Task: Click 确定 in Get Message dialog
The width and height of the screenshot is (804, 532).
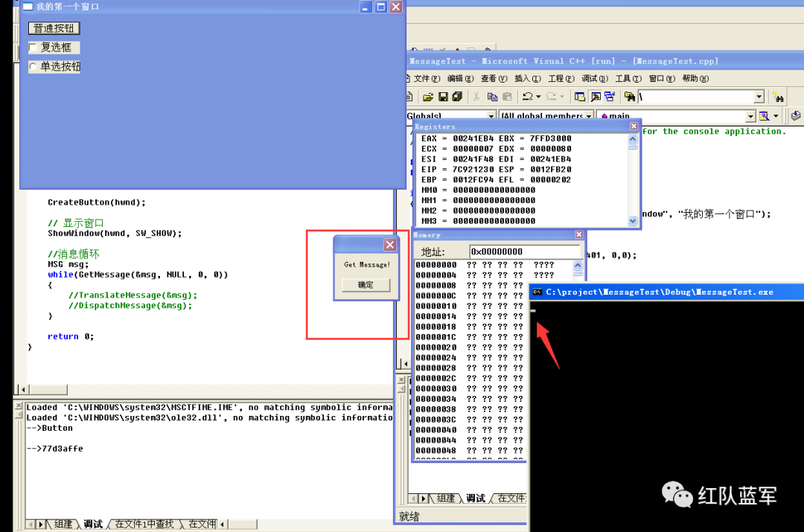Action: pyautogui.click(x=366, y=285)
